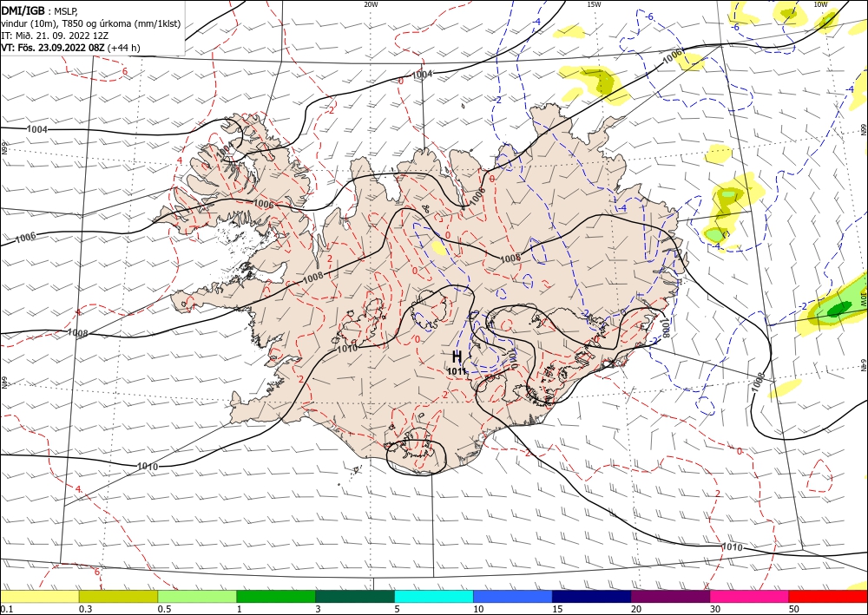
Task: Click the legend value 50
Action: pos(793,609)
